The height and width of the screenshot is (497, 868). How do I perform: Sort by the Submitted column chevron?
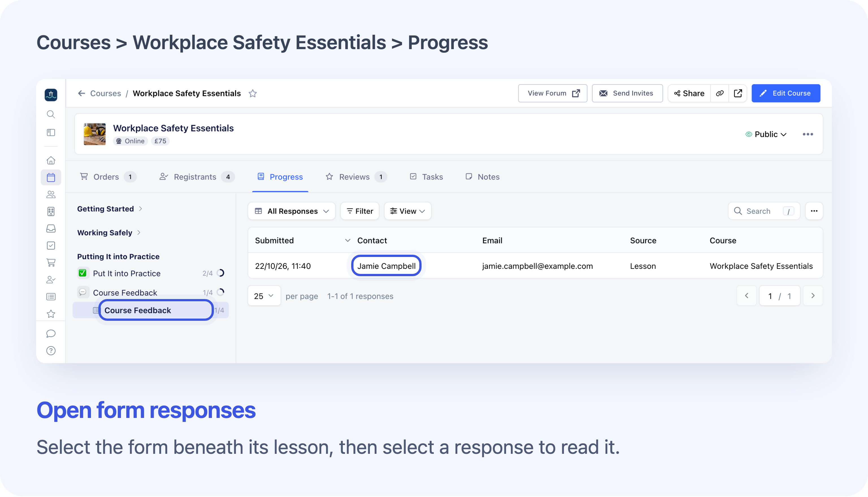tap(348, 240)
